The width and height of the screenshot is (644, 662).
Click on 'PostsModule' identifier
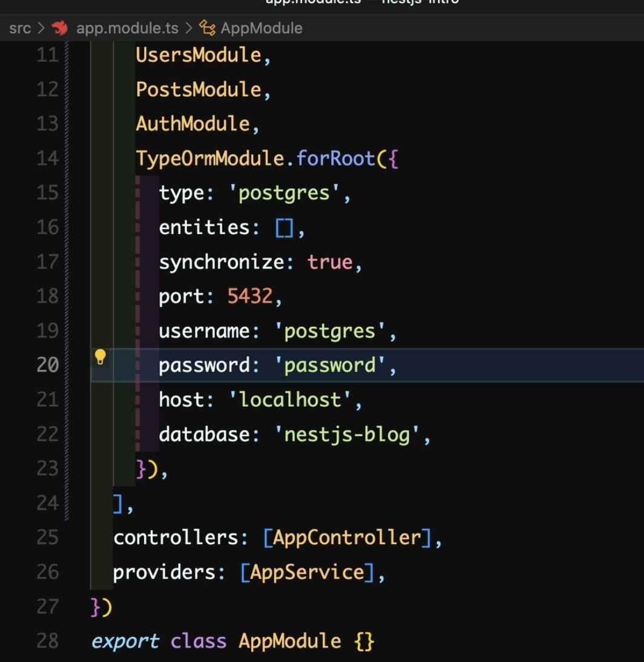[199, 90]
